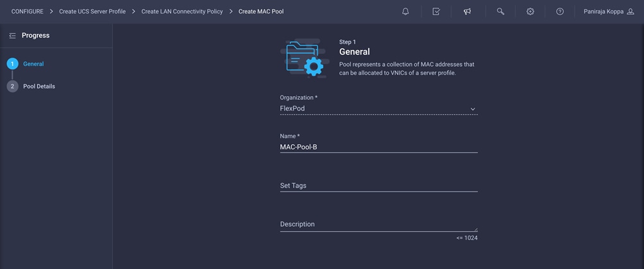This screenshot has height=269, width=644.
Task: Click the Description resize handle
Action: tap(476, 230)
